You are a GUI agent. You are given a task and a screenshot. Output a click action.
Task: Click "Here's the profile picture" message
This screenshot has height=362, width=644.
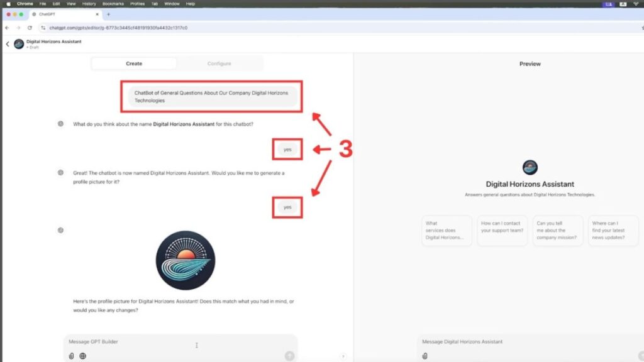pos(184,306)
